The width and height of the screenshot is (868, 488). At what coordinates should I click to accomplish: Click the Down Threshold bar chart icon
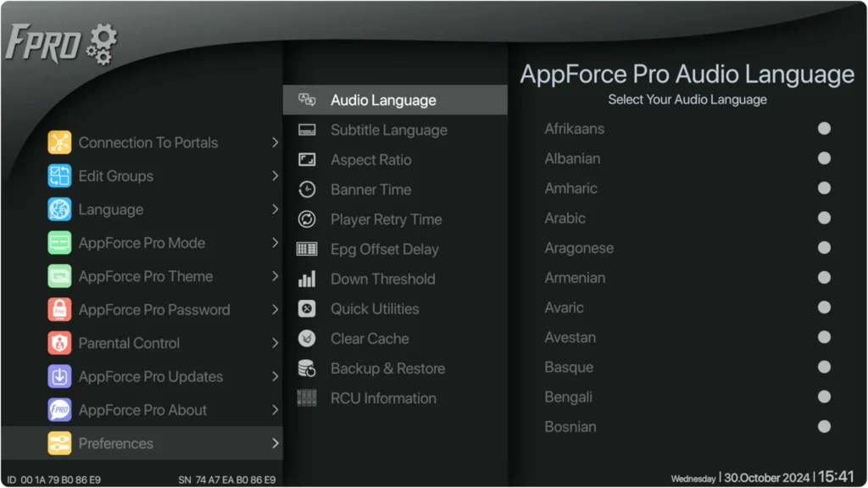coord(307,279)
